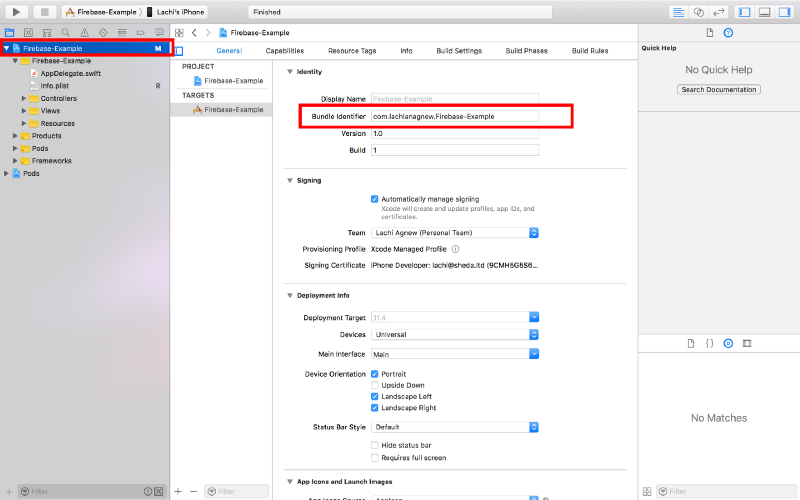Show the Version editor
Screen dimensions: 800x500
tap(718, 12)
